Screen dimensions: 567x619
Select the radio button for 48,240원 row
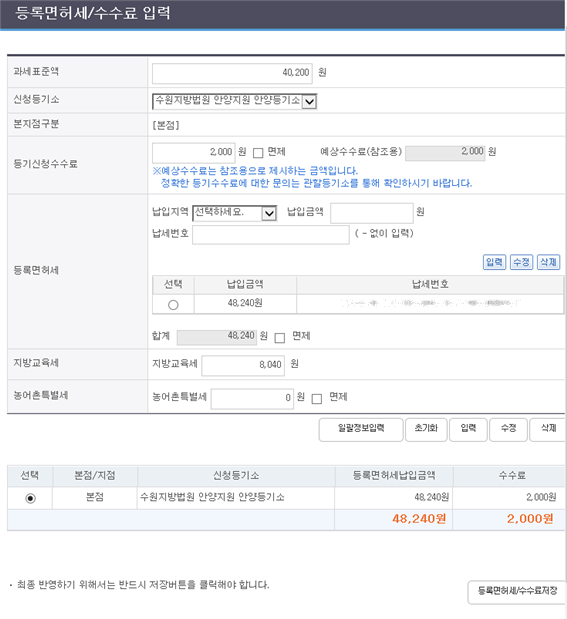[173, 305]
